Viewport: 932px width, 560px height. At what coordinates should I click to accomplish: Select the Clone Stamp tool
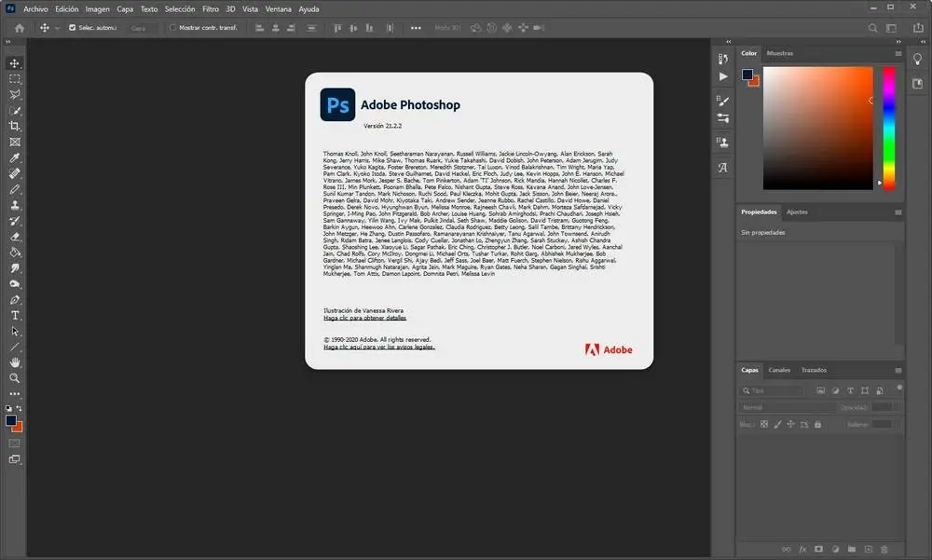click(x=15, y=205)
